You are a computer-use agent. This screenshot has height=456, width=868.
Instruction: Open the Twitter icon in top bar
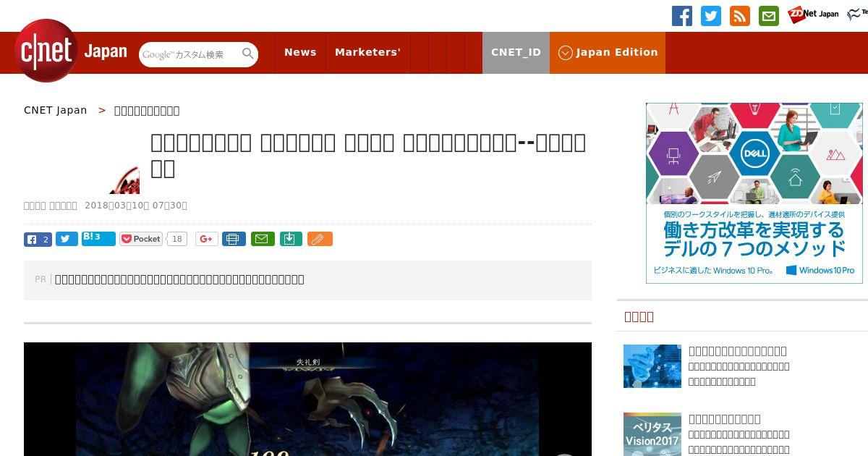[711, 16]
